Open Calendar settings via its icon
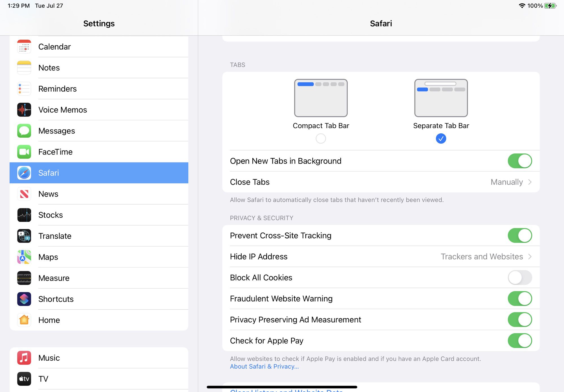 24,47
